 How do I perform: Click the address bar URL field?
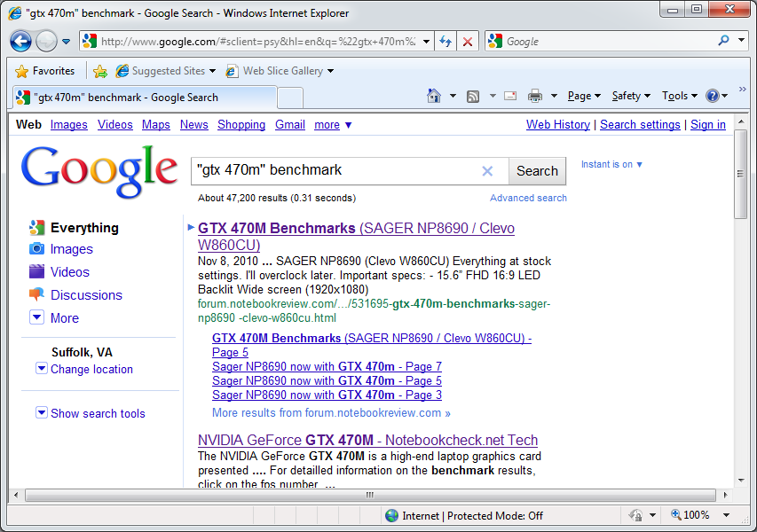[257, 42]
